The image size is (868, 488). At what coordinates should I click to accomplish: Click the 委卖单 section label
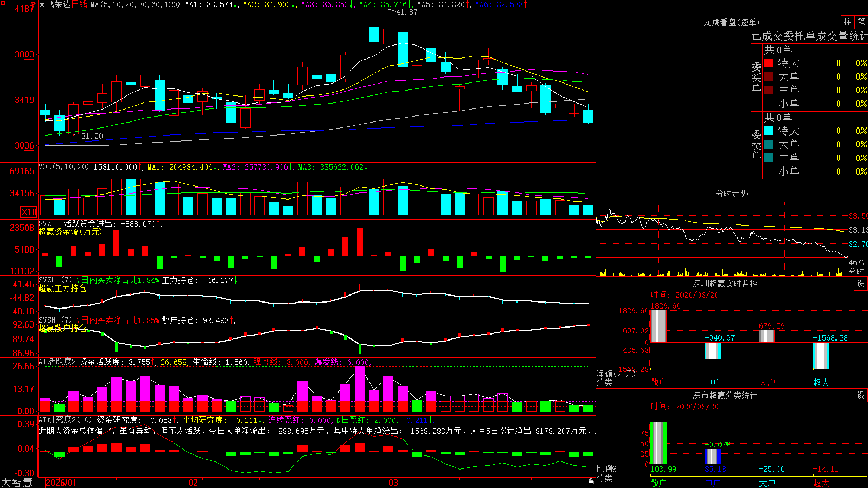point(756,145)
